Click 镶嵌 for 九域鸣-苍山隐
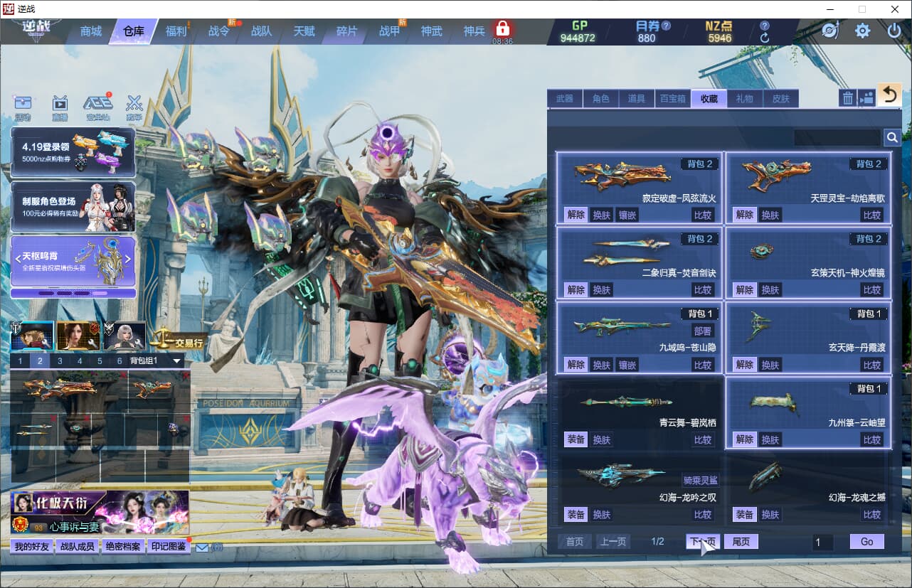The height and width of the screenshot is (588, 912). [627, 365]
